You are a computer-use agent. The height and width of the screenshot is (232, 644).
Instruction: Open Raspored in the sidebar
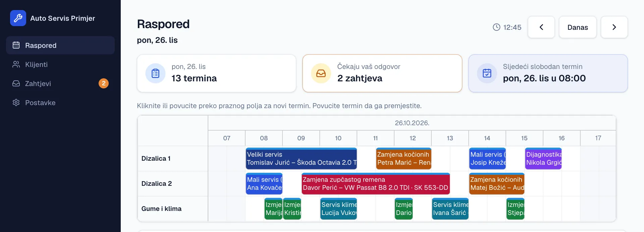click(60, 45)
